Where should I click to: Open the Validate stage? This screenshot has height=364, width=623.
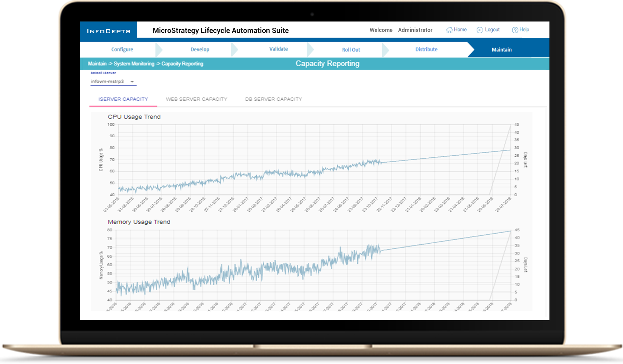pyautogui.click(x=279, y=49)
